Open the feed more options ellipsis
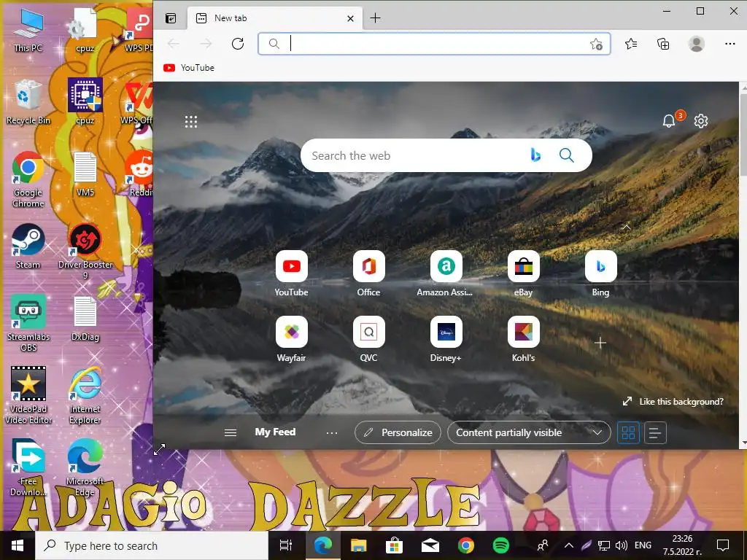 pos(332,433)
